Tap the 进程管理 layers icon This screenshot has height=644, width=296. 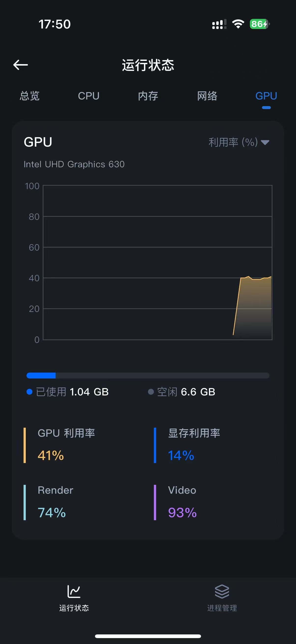[x=222, y=591]
